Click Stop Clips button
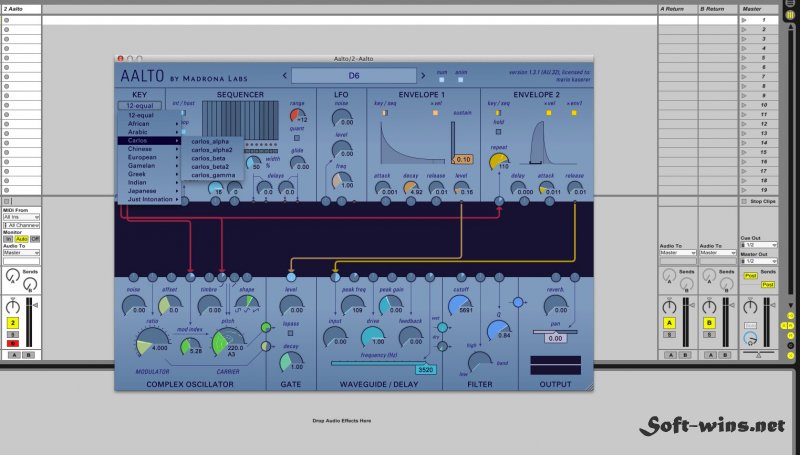This screenshot has height=455, width=800. pos(758,201)
